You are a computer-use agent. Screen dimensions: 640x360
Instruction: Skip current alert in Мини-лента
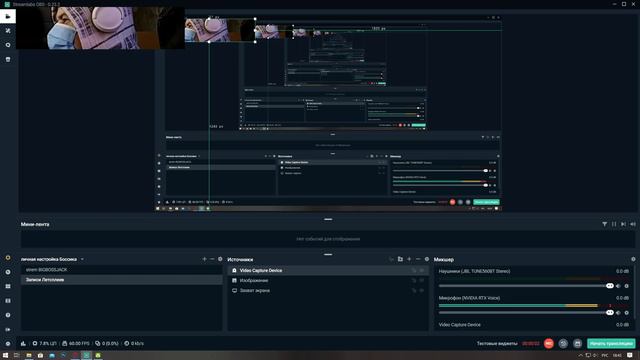tap(623, 224)
